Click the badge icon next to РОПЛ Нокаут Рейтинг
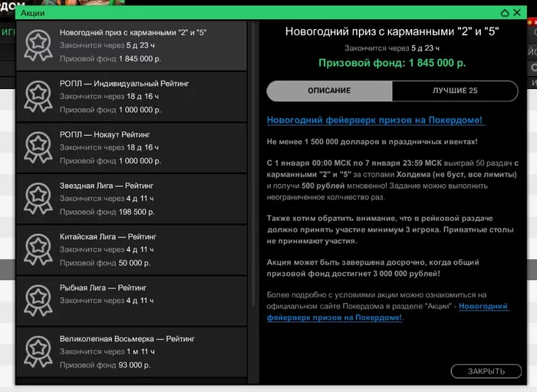This screenshot has height=392, width=537. point(38,147)
